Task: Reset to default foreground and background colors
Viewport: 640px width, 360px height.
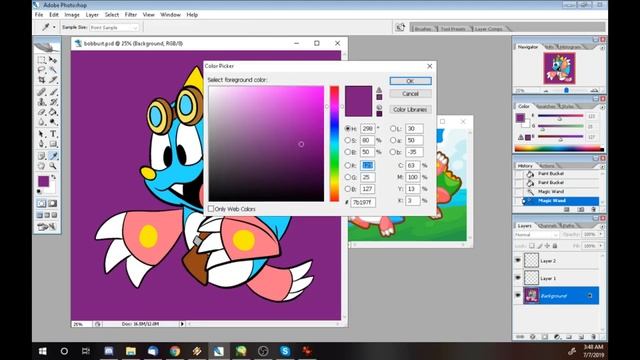Action: click(x=39, y=191)
